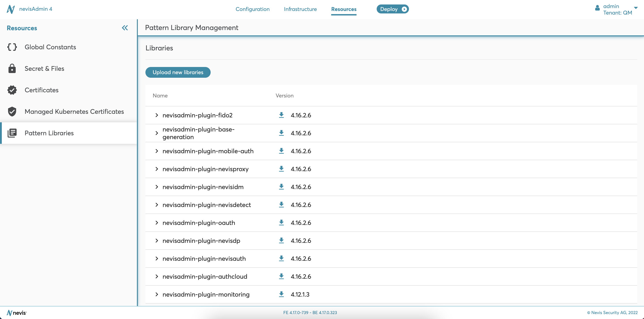Click the Secret & Files lock icon

tap(12, 68)
